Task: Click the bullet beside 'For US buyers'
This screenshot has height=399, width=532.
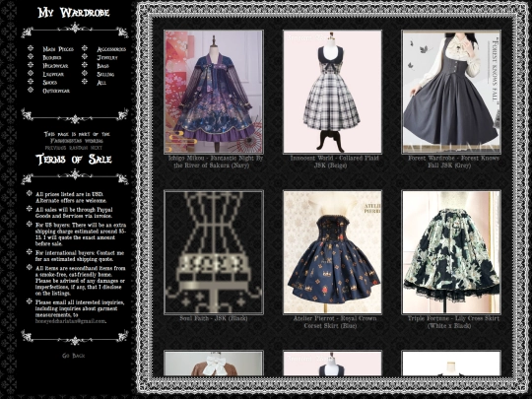Action: pos(30,224)
